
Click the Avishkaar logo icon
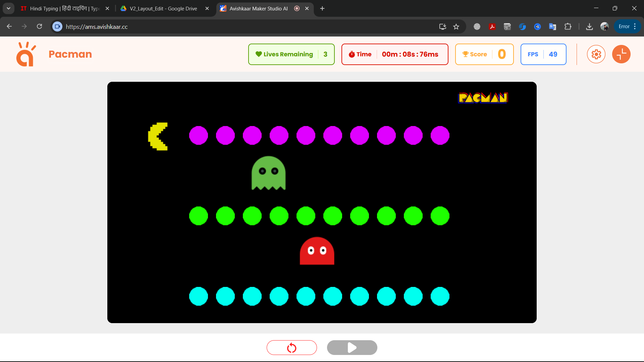[26, 54]
